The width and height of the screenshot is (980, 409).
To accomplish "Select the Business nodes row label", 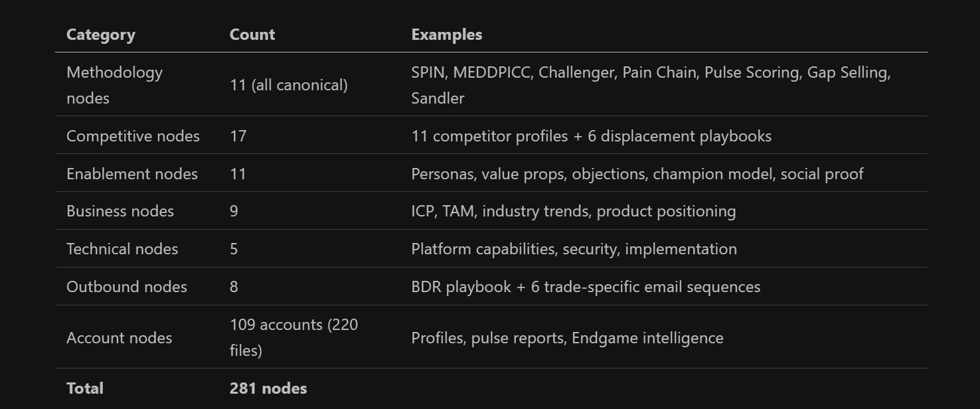I will 120,211.
